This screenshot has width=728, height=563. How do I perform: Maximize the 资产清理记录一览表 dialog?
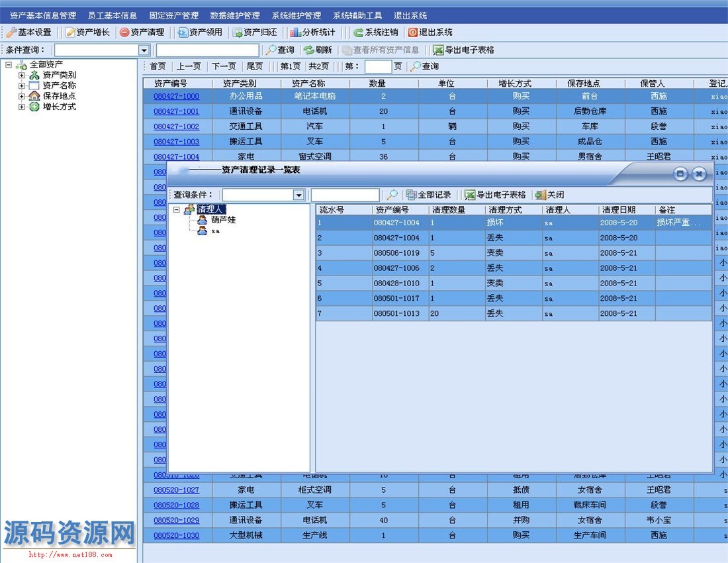(680, 174)
